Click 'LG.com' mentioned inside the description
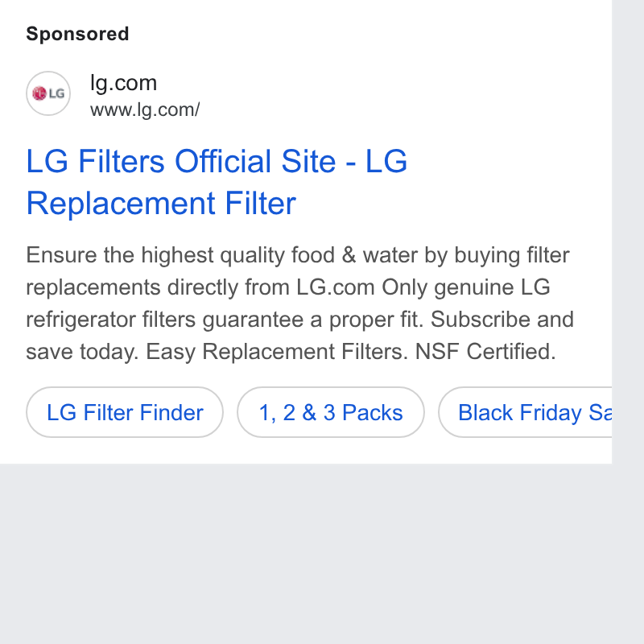 tap(336, 287)
